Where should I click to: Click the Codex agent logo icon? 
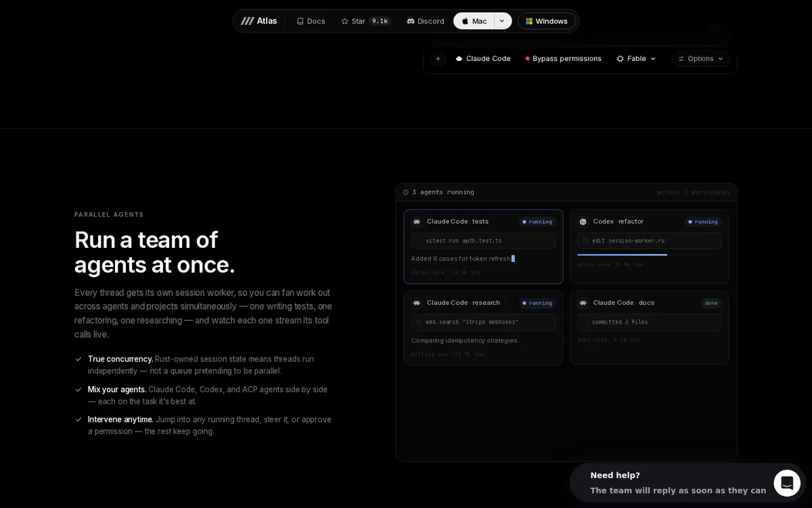[583, 221]
